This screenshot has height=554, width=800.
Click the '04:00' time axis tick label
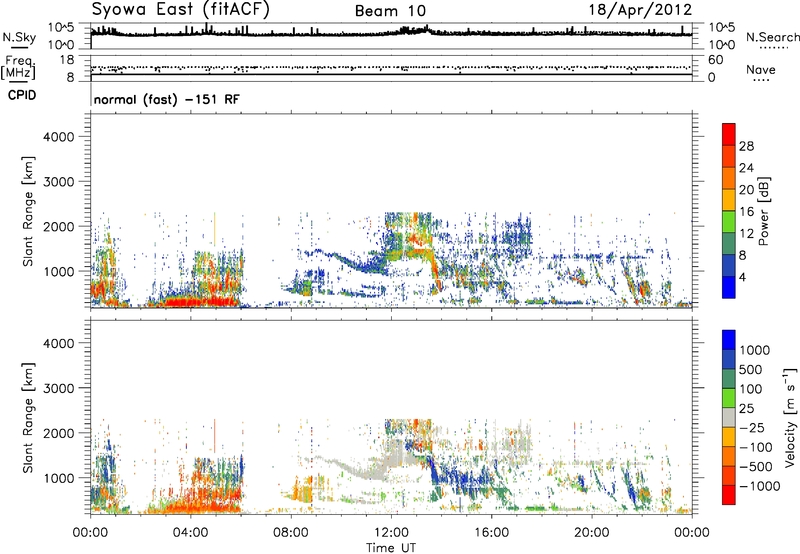pyautogui.click(x=190, y=532)
